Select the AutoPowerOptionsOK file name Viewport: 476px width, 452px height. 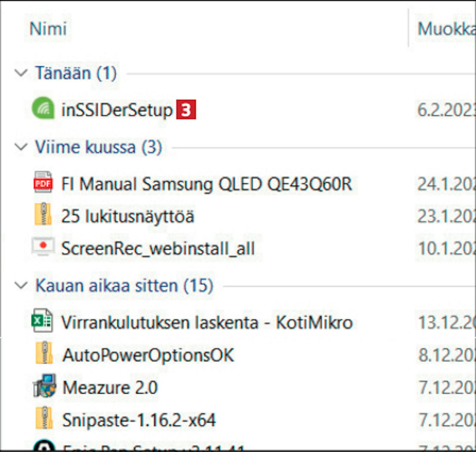point(148,355)
